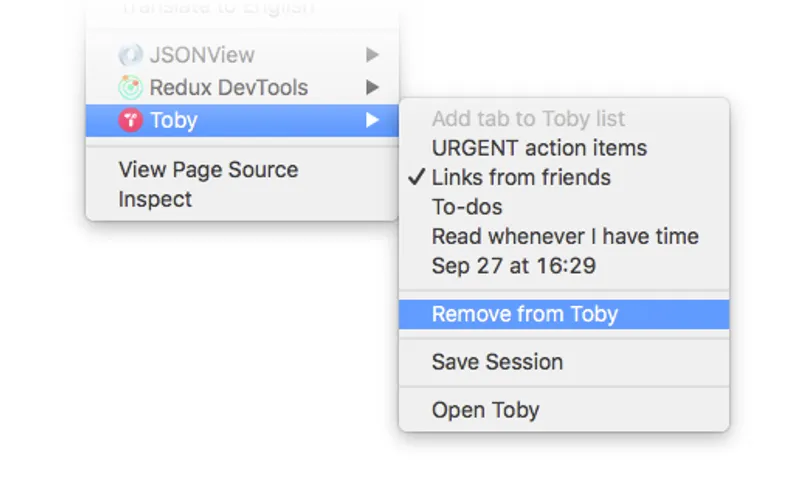
Task: Choose View Page Source
Action: [x=208, y=169]
